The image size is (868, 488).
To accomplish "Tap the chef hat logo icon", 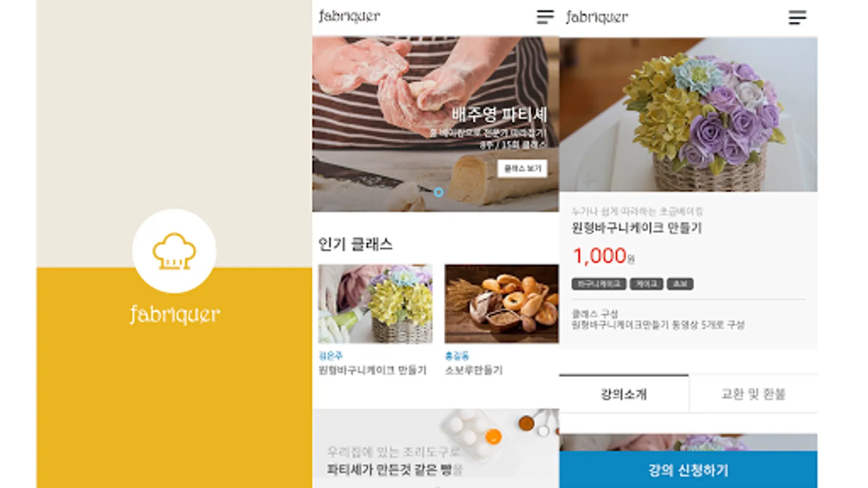I will [x=174, y=251].
